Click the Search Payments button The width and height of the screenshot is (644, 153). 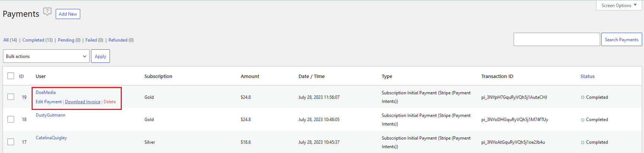pos(621,39)
